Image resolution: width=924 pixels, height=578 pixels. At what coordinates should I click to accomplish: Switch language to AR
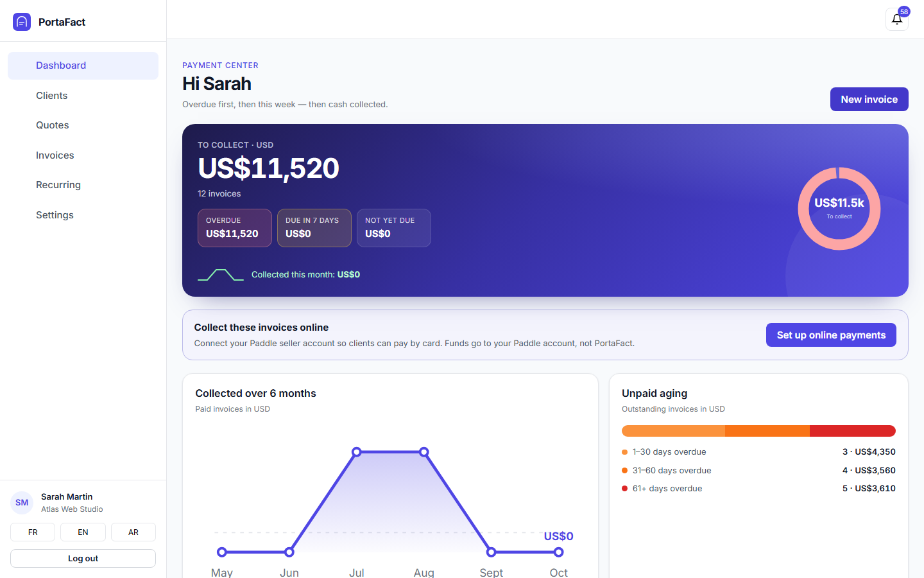pos(133,532)
